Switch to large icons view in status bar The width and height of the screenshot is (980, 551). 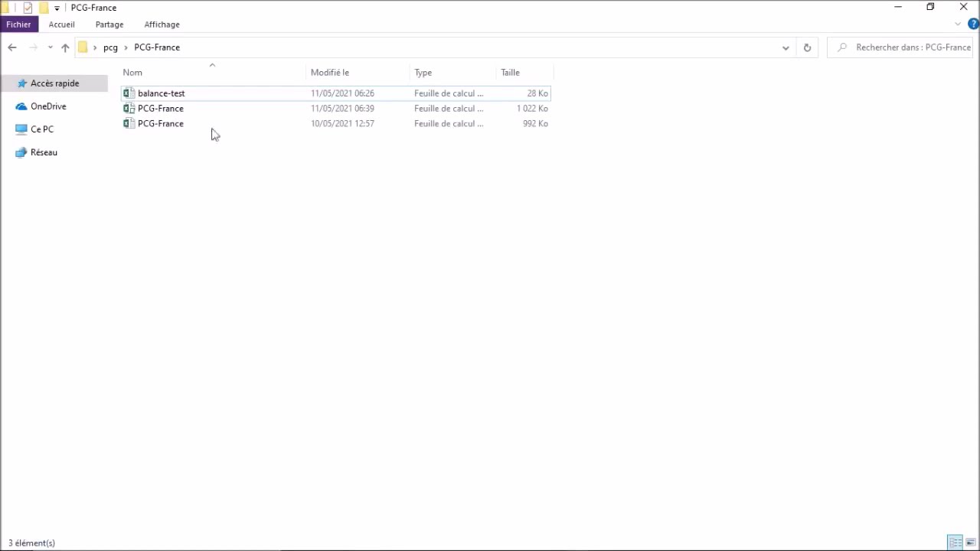(971, 543)
